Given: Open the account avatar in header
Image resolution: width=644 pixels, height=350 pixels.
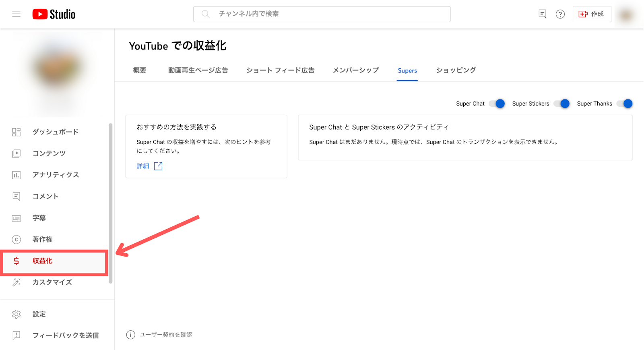Looking at the screenshot, I should click(x=626, y=15).
